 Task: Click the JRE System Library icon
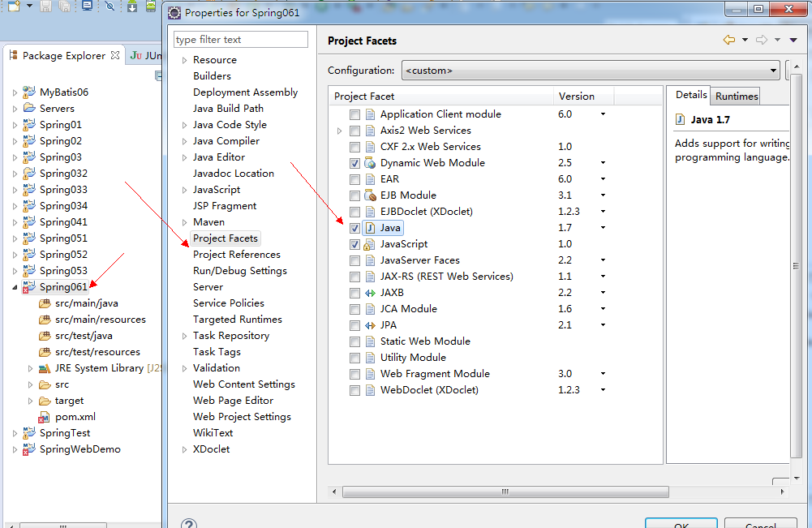(x=45, y=368)
